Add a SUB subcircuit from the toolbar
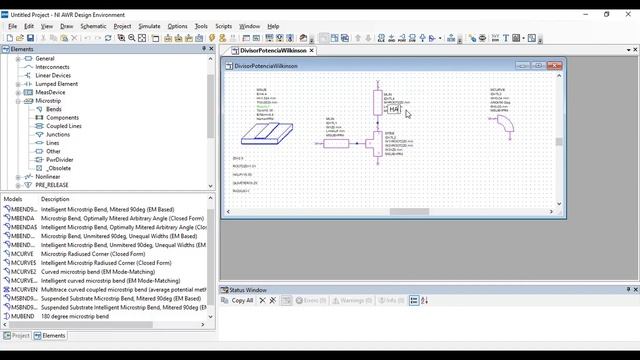The height and width of the screenshot is (360, 640). coord(412,38)
